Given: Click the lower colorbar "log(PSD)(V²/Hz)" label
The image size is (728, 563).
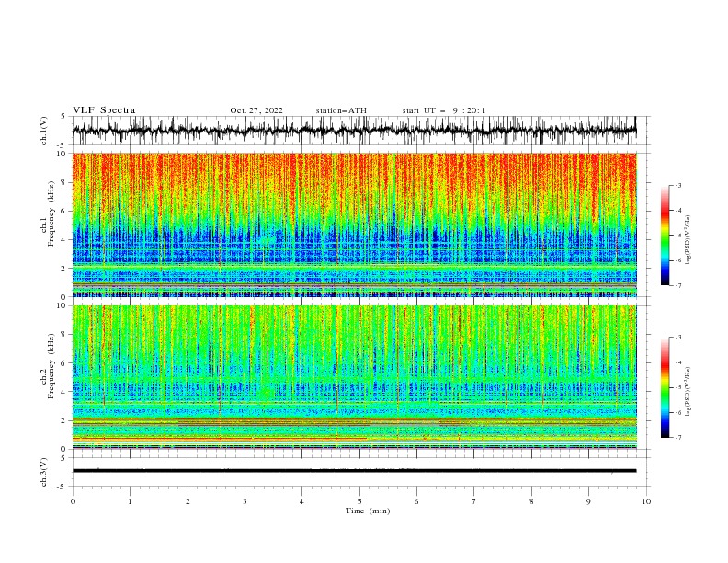Looking at the screenshot, I should click(688, 391).
